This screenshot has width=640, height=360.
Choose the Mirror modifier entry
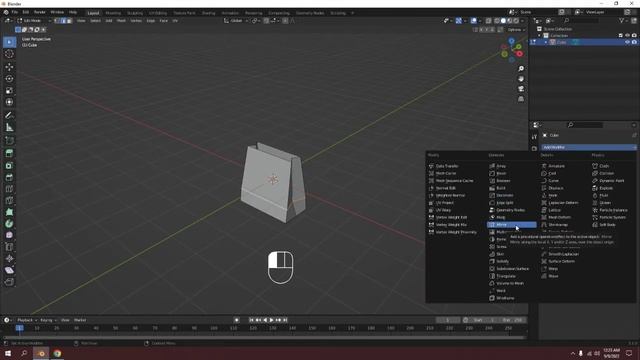click(x=512, y=225)
